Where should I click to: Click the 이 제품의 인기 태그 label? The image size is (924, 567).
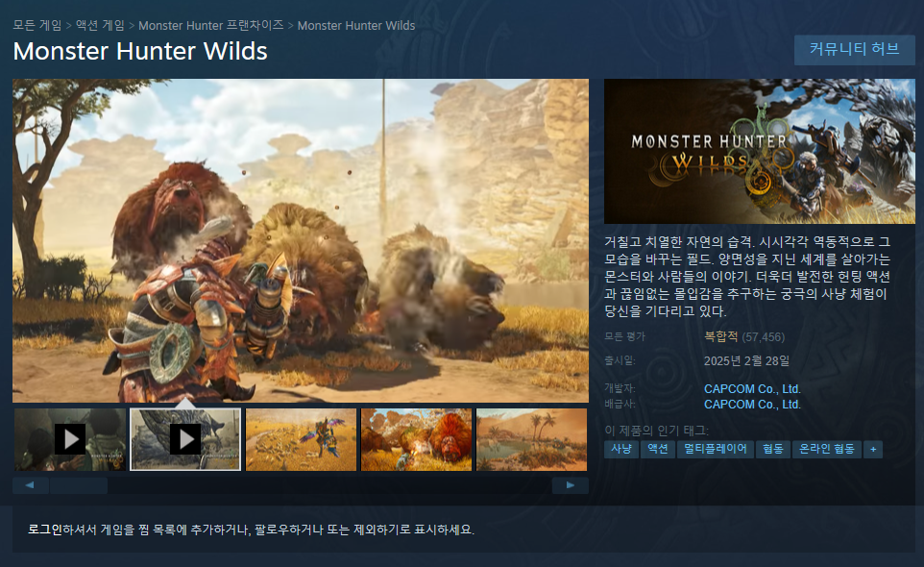(x=656, y=431)
